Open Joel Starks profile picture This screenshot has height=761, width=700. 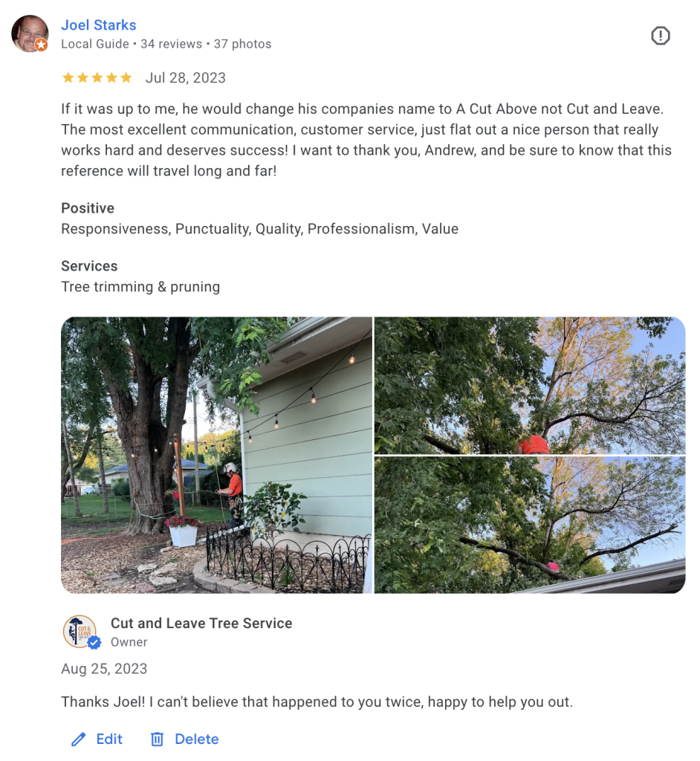[30, 33]
